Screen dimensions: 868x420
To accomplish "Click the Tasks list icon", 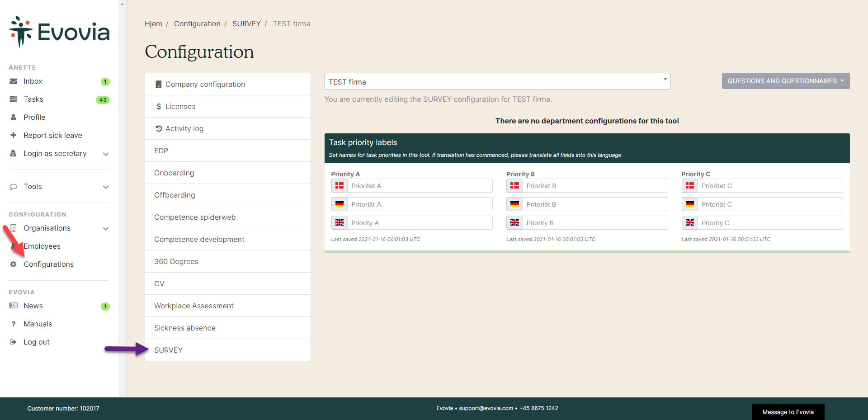I will [14, 99].
